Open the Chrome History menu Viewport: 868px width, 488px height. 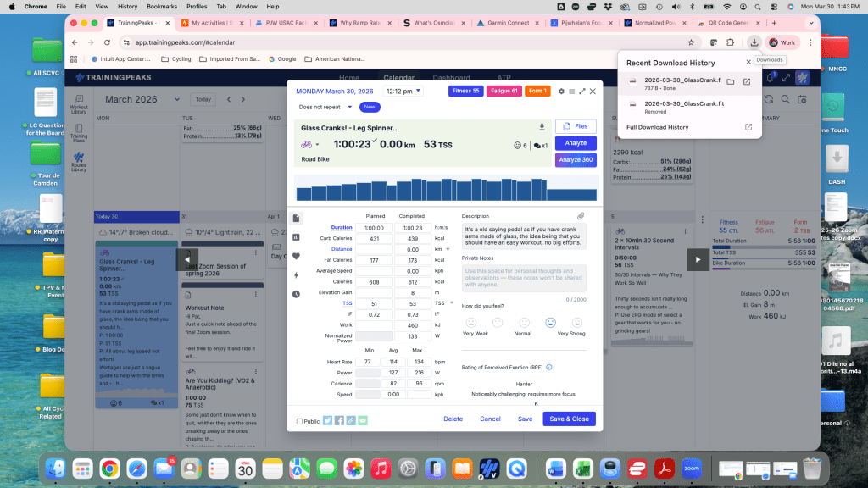pyautogui.click(x=127, y=7)
